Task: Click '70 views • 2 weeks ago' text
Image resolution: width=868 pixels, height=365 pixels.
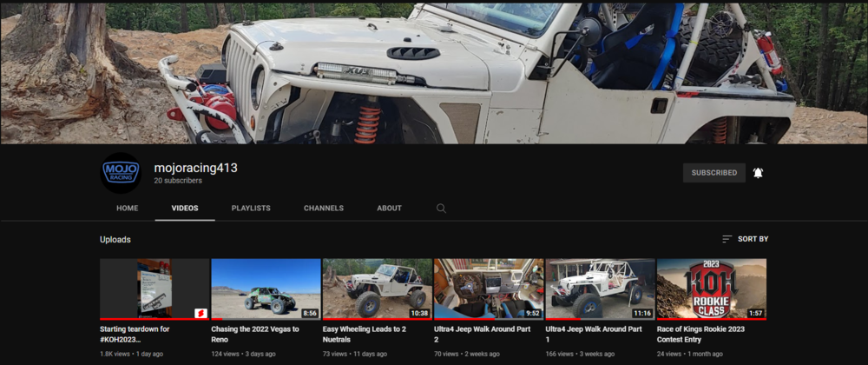Action: click(467, 354)
